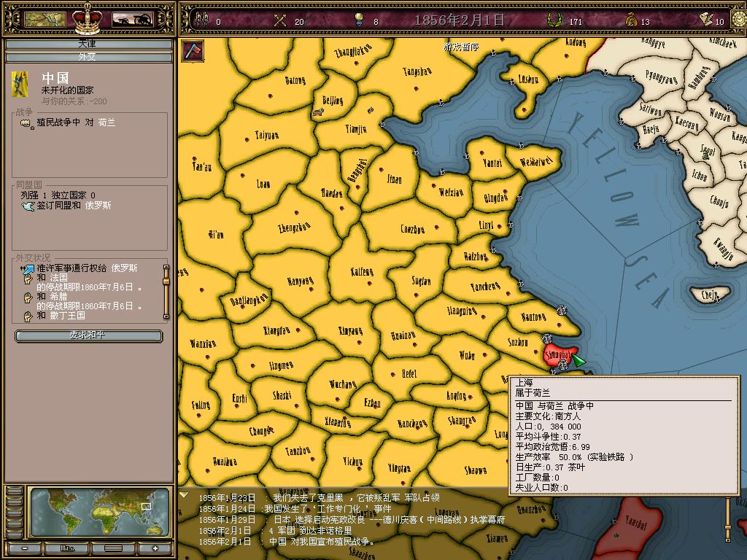Select the red Shanghai province
This screenshot has height=560, width=747.
point(557,356)
